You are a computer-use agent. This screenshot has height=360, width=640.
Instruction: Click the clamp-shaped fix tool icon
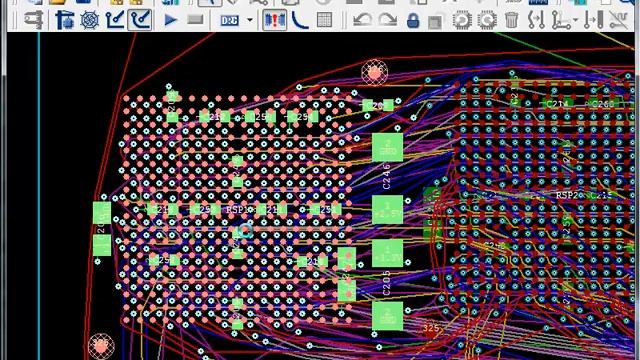point(34,20)
